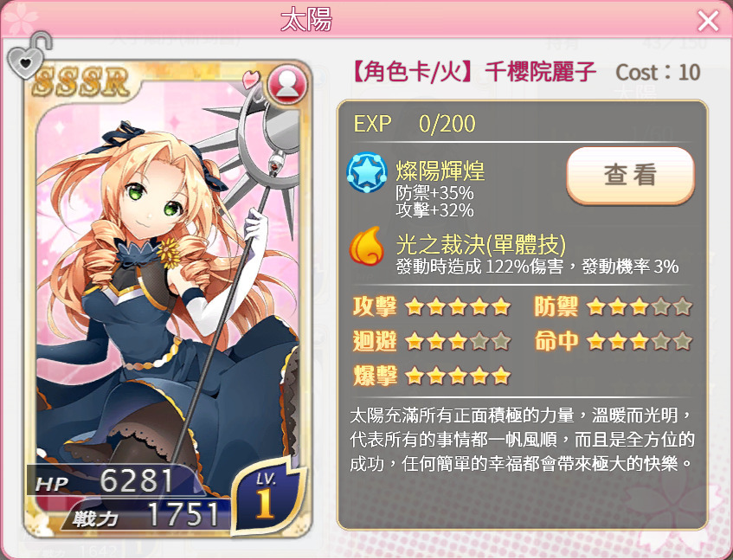Select the flame skill icon
The height and width of the screenshot is (560, 733).
point(367,246)
